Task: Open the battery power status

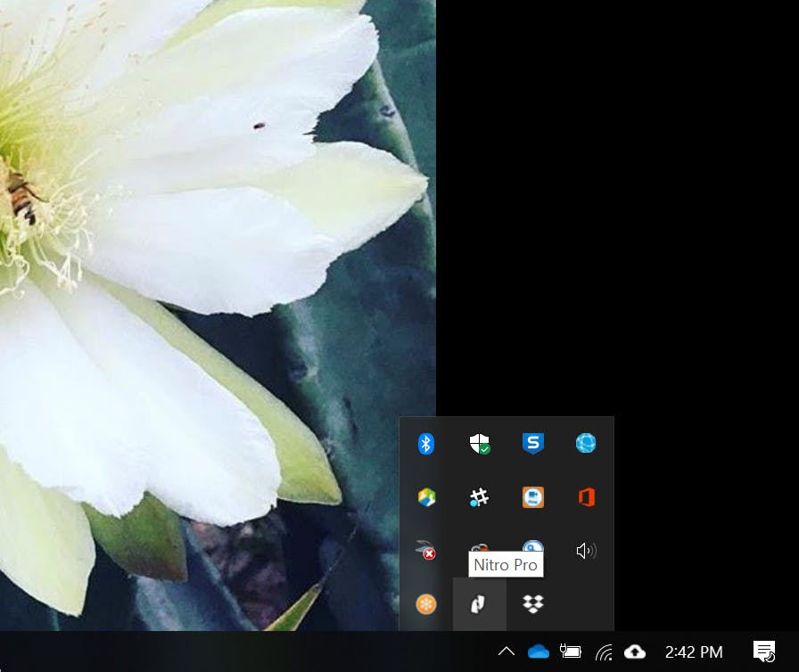Action: tap(571, 652)
